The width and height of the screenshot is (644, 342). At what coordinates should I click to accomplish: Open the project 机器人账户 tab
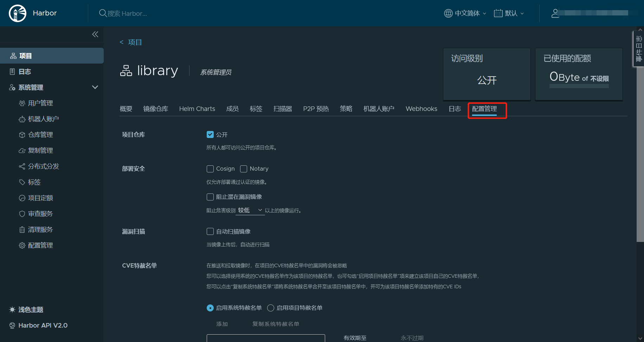pos(379,109)
